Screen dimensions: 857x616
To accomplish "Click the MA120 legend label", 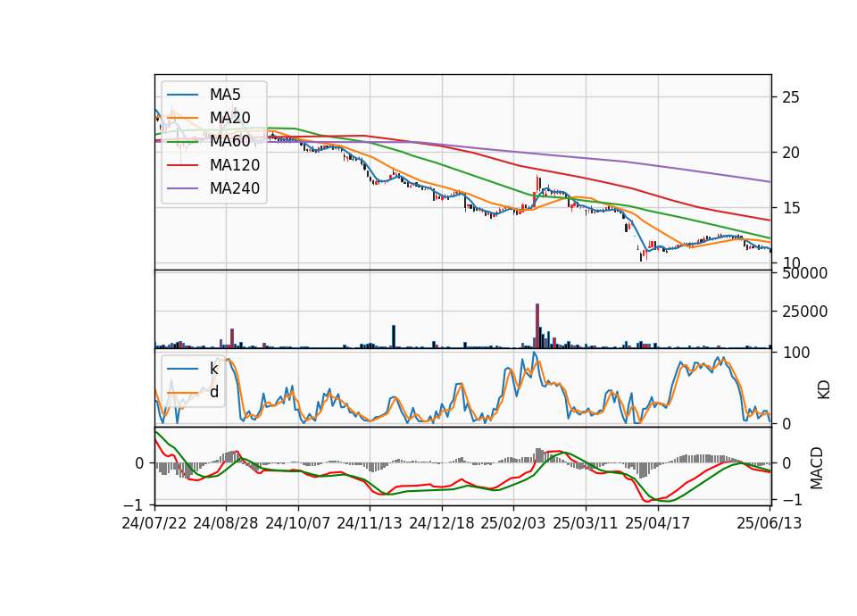I will coord(235,165).
